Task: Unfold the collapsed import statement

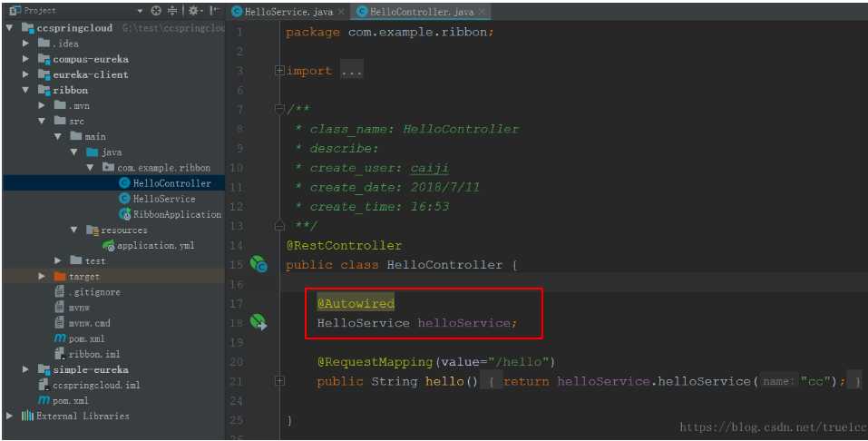Action: tap(279, 71)
